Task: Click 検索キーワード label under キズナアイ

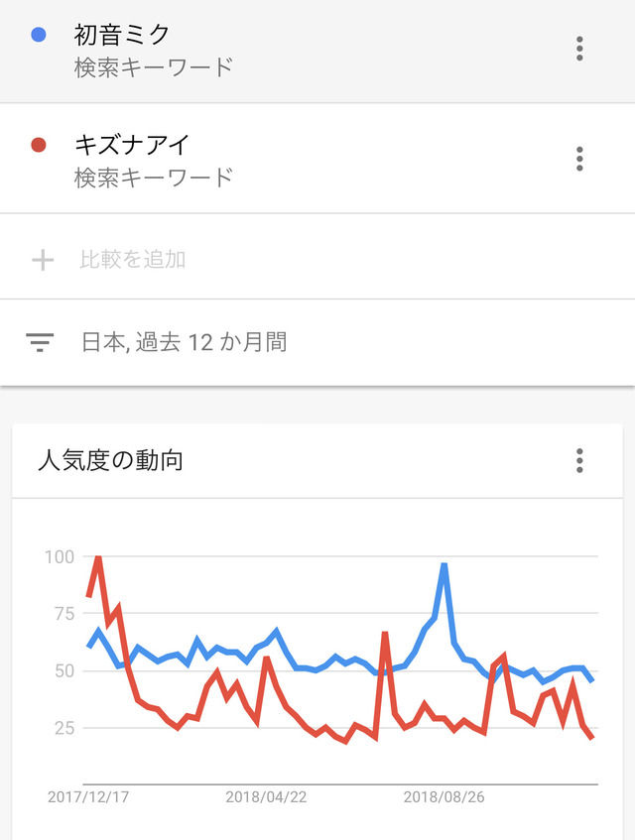Action: pyautogui.click(x=154, y=178)
